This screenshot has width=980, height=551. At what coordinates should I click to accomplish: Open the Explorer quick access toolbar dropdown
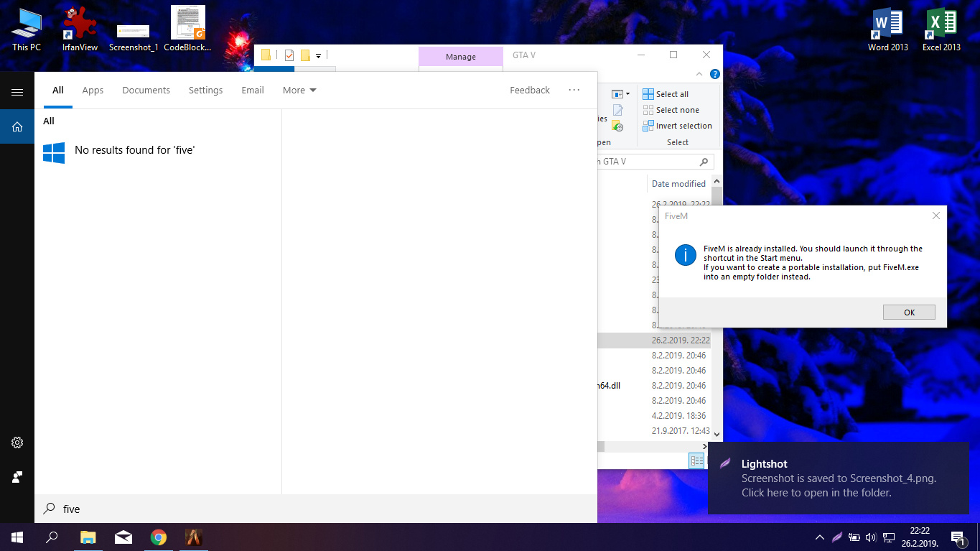(x=318, y=55)
